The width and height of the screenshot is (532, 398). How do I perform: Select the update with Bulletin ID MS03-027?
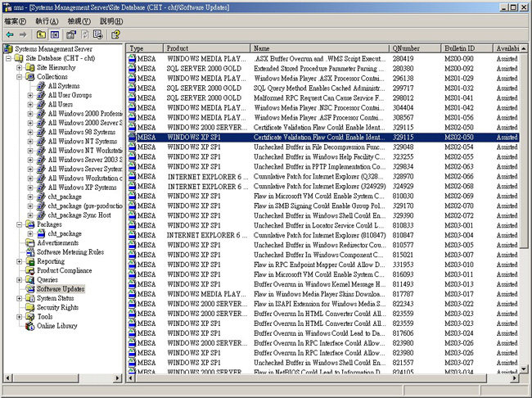click(323, 363)
